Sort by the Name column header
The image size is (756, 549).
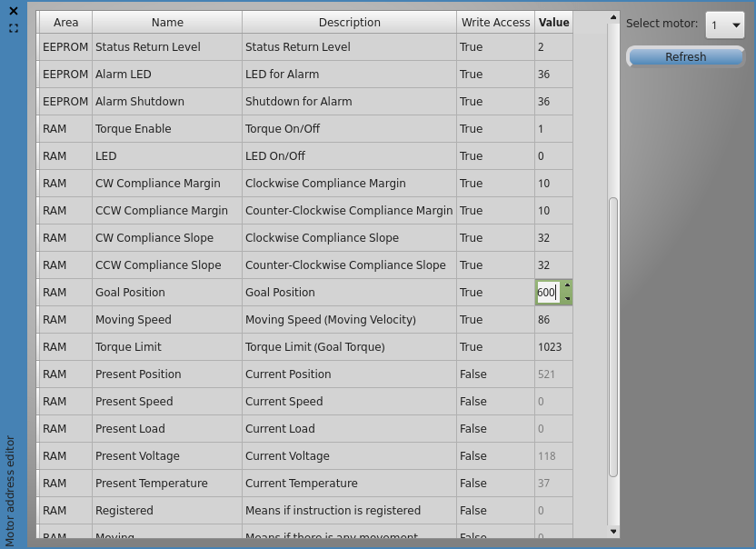[x=167, y=22]
